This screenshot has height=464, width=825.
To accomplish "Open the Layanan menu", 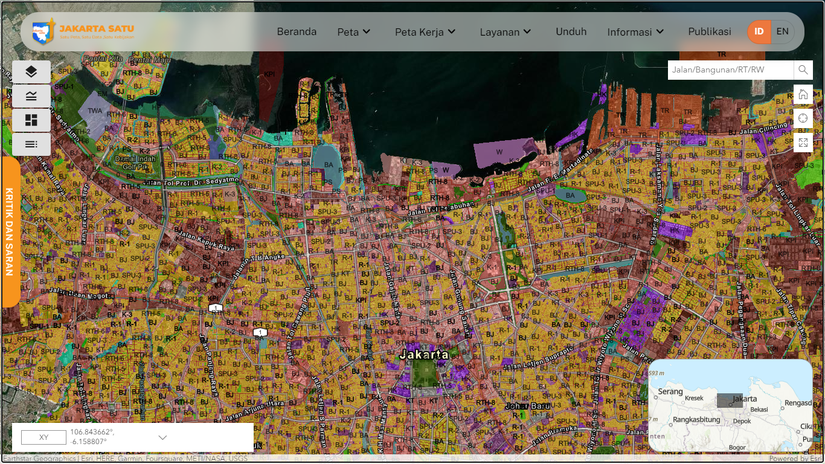I will click(x=505, y=32).
